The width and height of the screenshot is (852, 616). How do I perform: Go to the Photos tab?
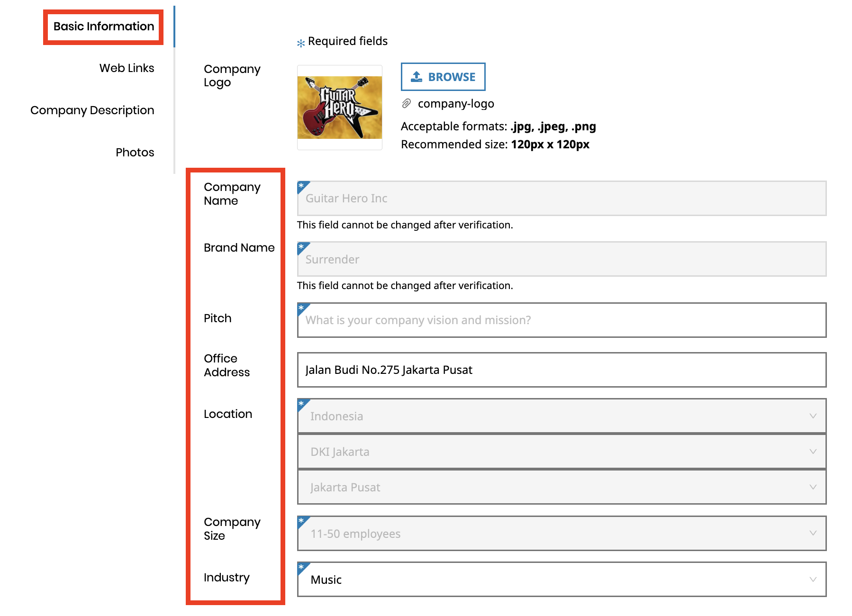click(x=135, y=153)
